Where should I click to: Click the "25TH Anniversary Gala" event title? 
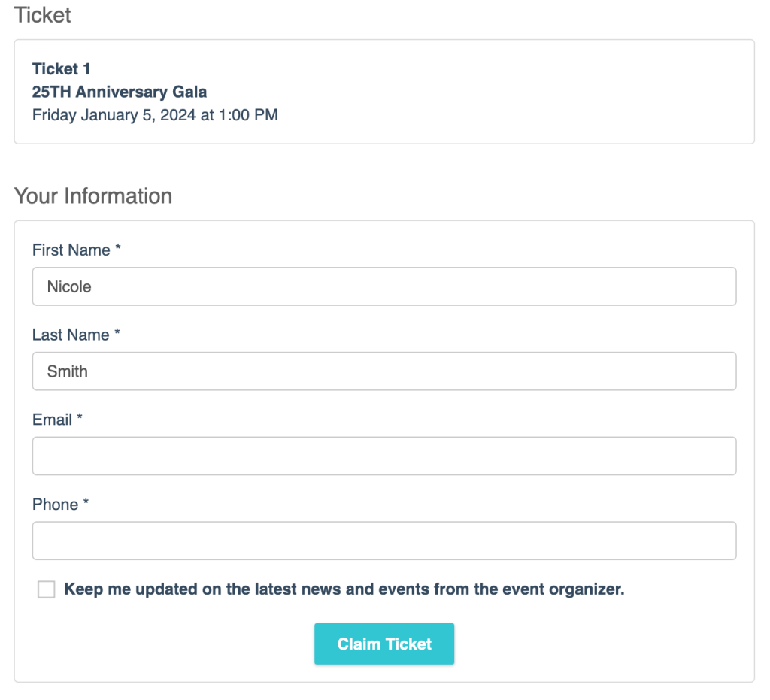coord(119,92)
